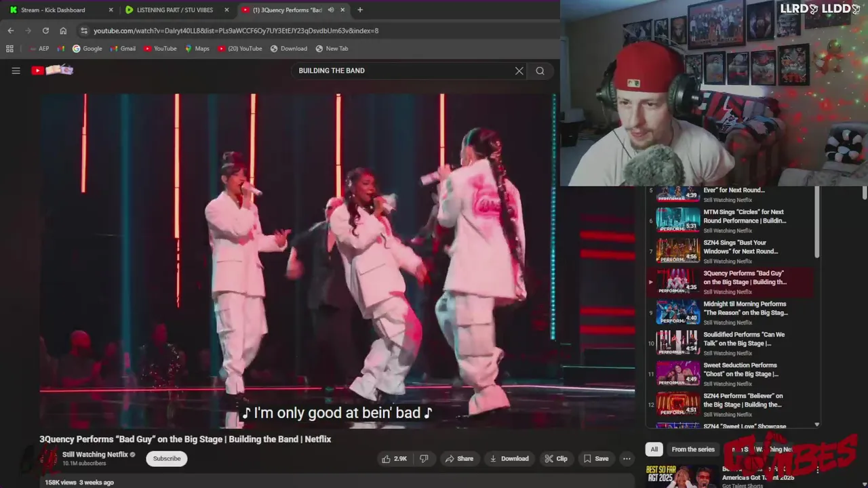Open the Google bookmark

87,49
